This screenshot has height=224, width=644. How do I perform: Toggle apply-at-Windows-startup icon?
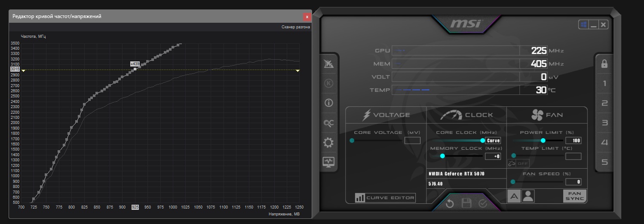point(584,24)
